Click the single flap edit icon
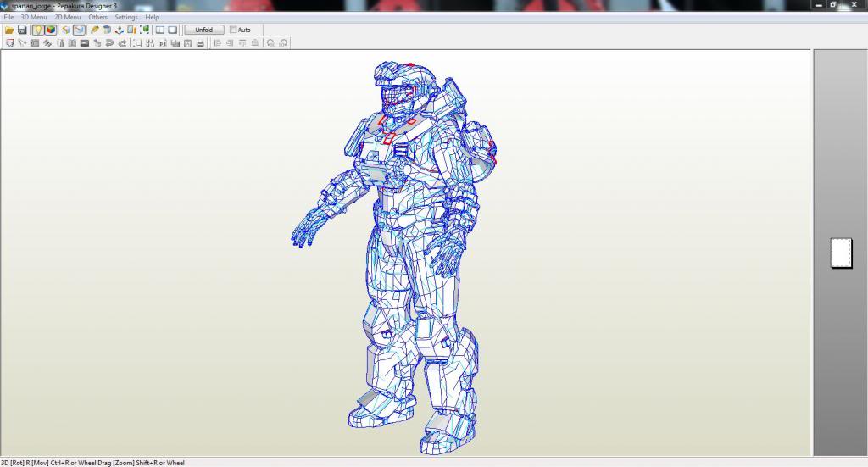 [60, 43]
